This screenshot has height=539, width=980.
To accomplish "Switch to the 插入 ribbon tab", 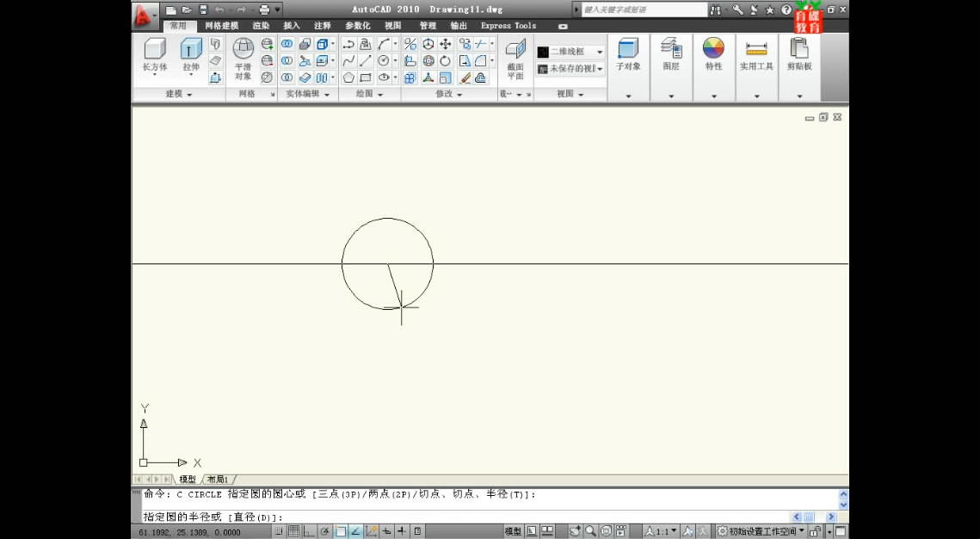I will point(292,26).
